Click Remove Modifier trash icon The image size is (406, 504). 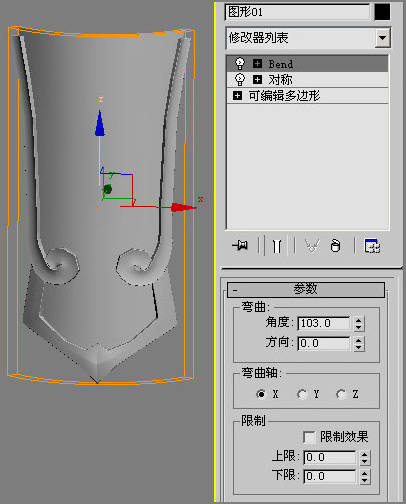pyautogui.click(x=335, y=246)
